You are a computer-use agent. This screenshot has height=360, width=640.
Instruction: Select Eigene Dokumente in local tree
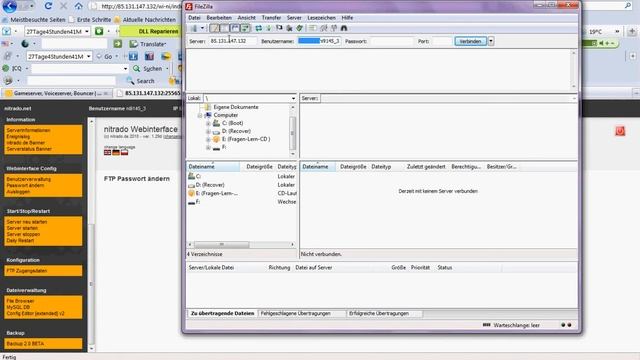236,107
